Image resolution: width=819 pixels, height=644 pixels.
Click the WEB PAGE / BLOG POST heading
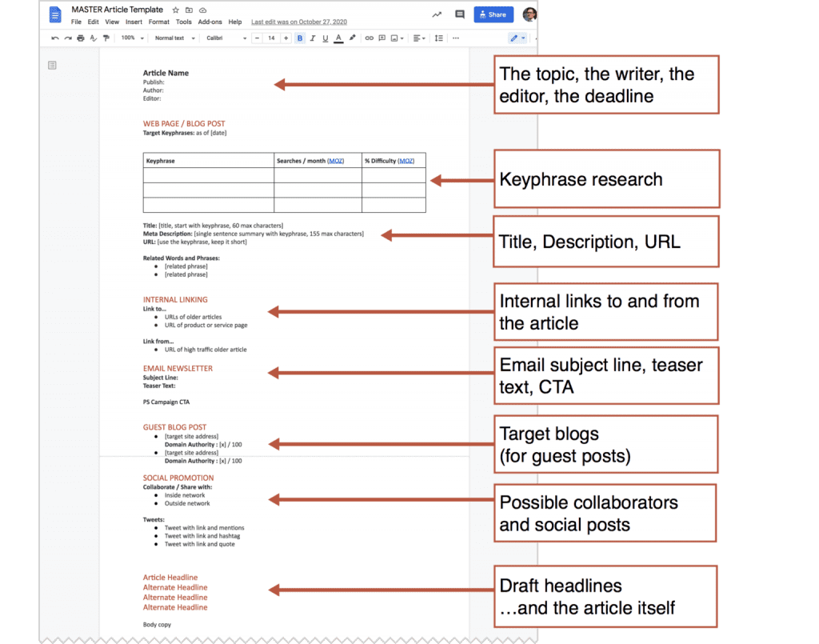[184, 124]
